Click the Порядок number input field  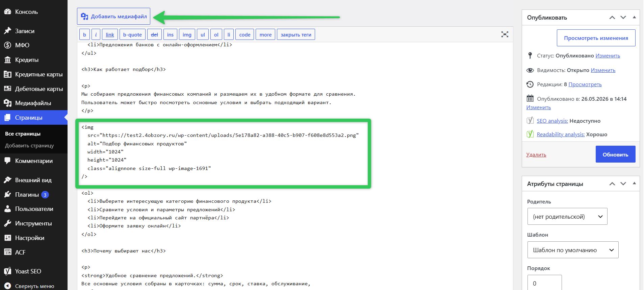544,283
